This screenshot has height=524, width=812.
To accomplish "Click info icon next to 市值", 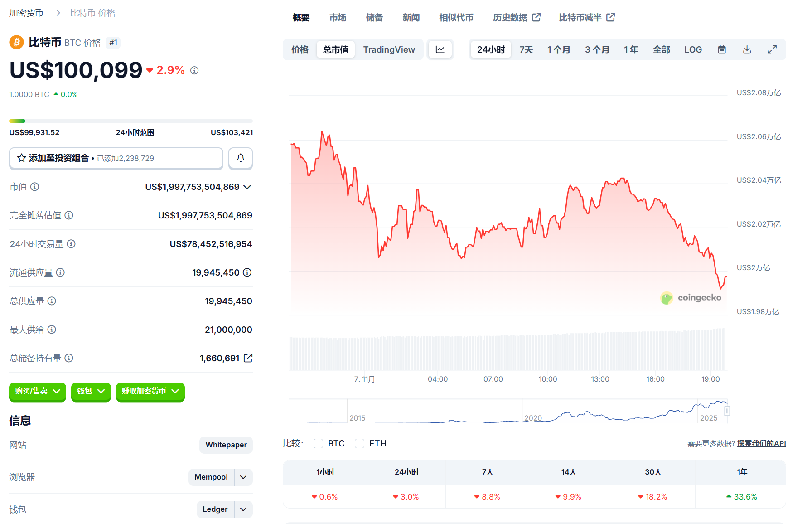I will (x=35, y=187).
